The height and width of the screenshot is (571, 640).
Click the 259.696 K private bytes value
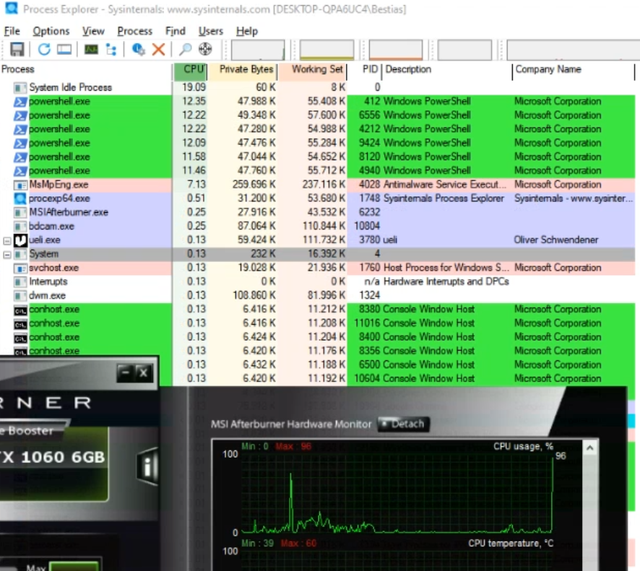click(254, 184)
